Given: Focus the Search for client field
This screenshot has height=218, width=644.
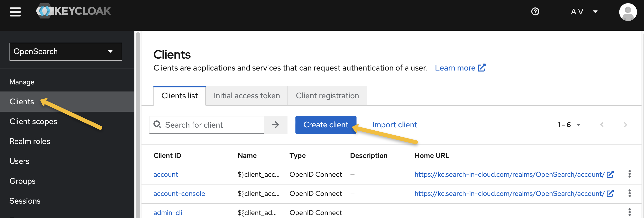Looking at the screenshot, I should tap(214, 125).
